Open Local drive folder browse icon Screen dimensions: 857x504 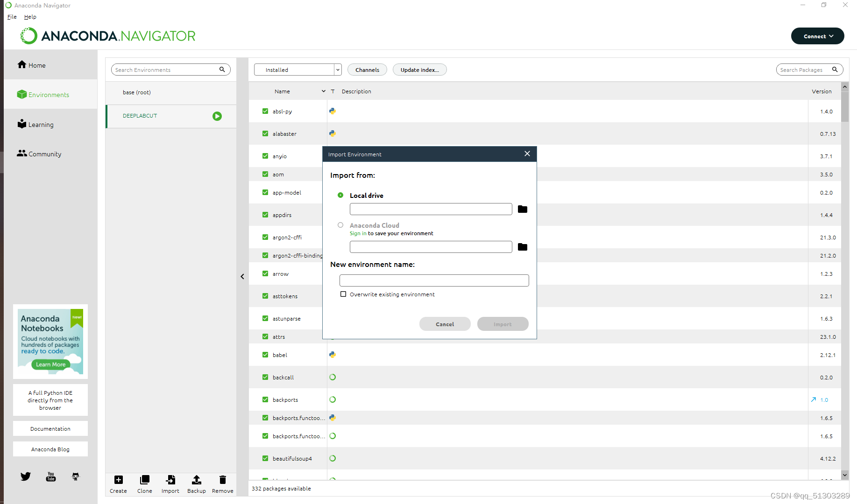523,209
